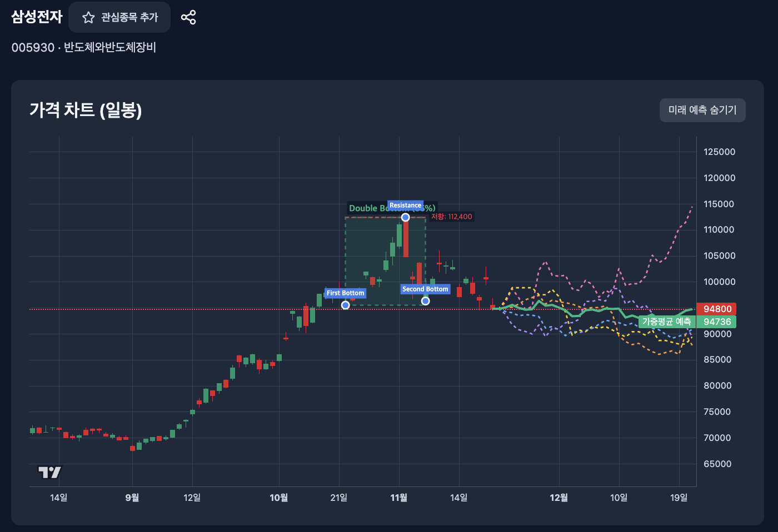
Task: Click the 저항: 112,400 resistance text
Action: tap(451, 217)
